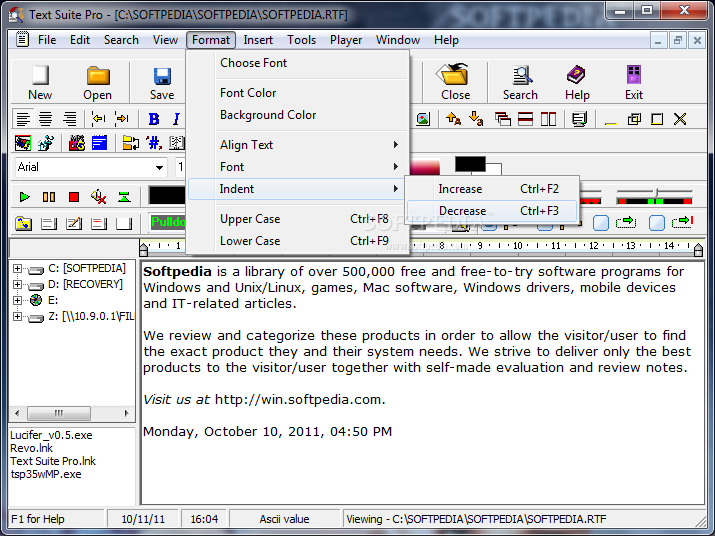715x536 pixels.
Task: Click the black foreground color swatch
Action: click(470, 164)
